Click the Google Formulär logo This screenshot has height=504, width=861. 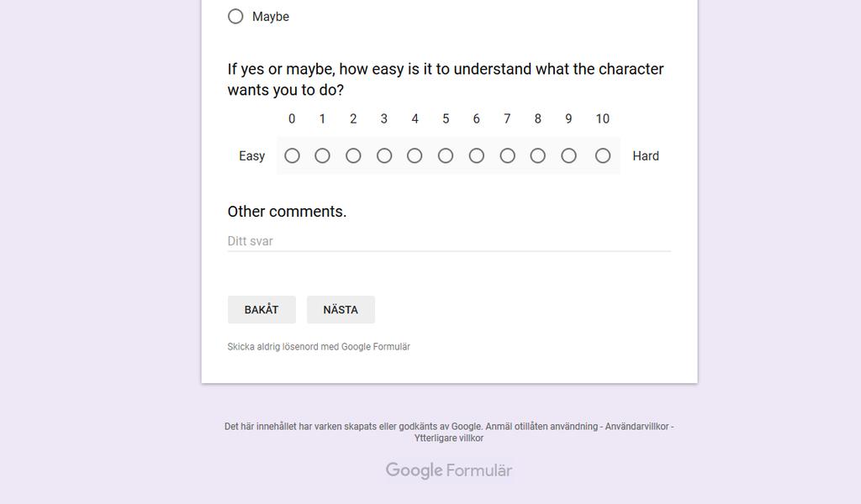449,470
